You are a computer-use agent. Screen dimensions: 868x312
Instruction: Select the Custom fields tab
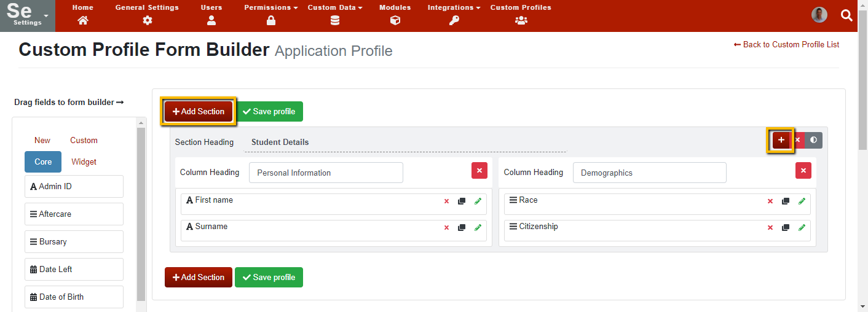(x=84, y=141)
